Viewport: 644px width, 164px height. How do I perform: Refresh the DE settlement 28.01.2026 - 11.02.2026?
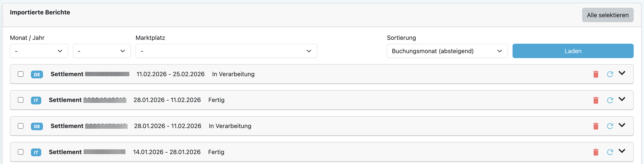click(610, 126)
